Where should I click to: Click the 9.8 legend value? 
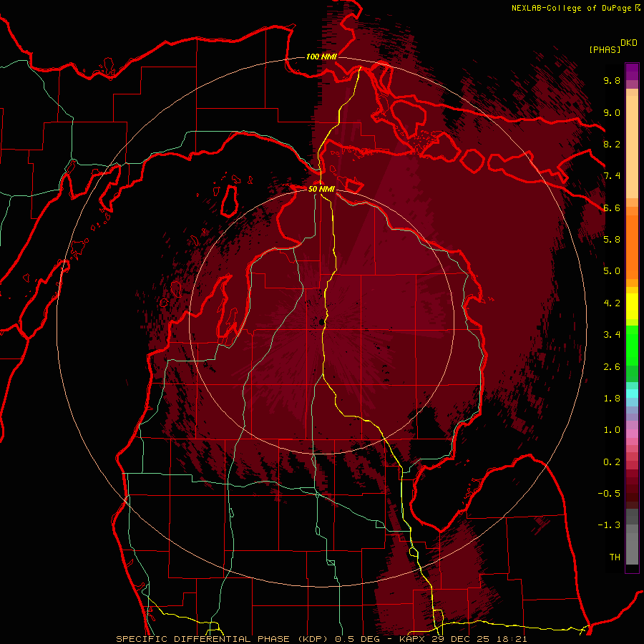(x=612, y=80)
